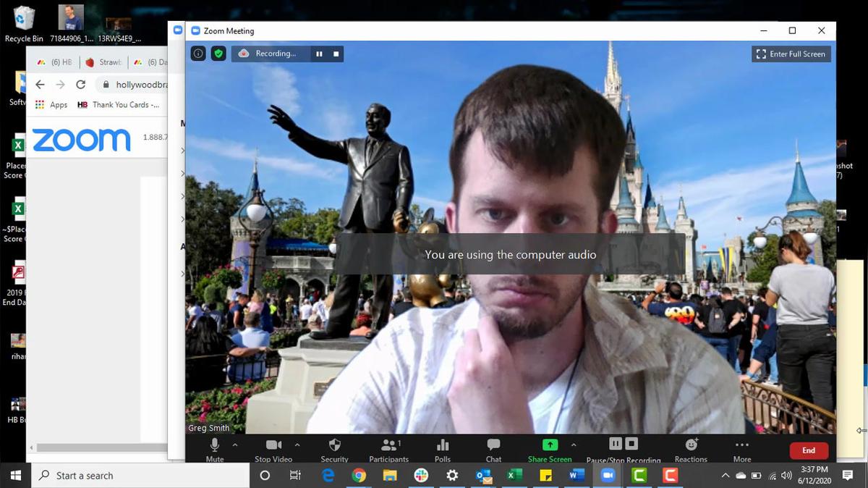Click the OneDrive cloud tray icon

[741, 476]
